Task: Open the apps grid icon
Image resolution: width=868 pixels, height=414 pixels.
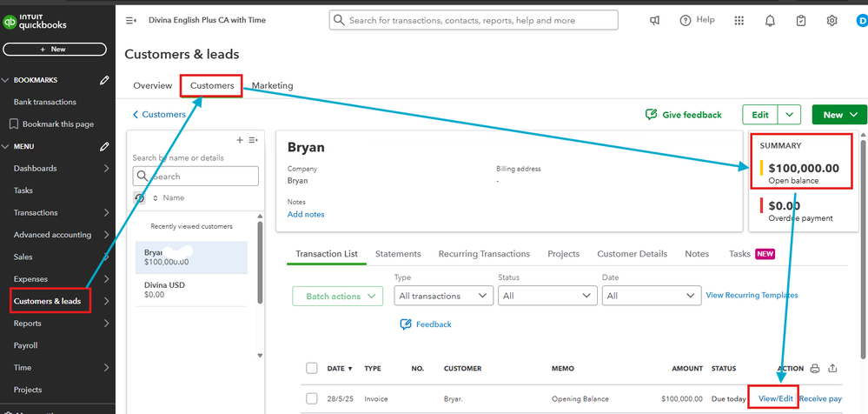Action: tap(739, 20)
